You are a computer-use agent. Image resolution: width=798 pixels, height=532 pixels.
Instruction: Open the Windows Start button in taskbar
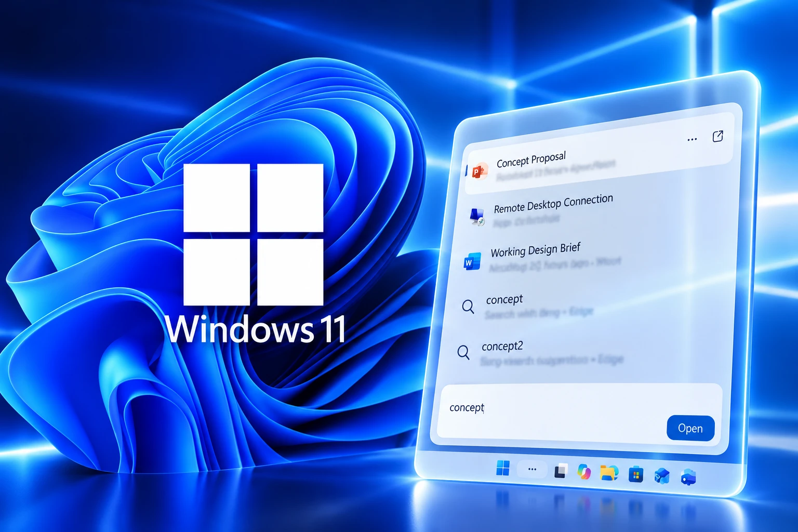[x=503, y=468]
